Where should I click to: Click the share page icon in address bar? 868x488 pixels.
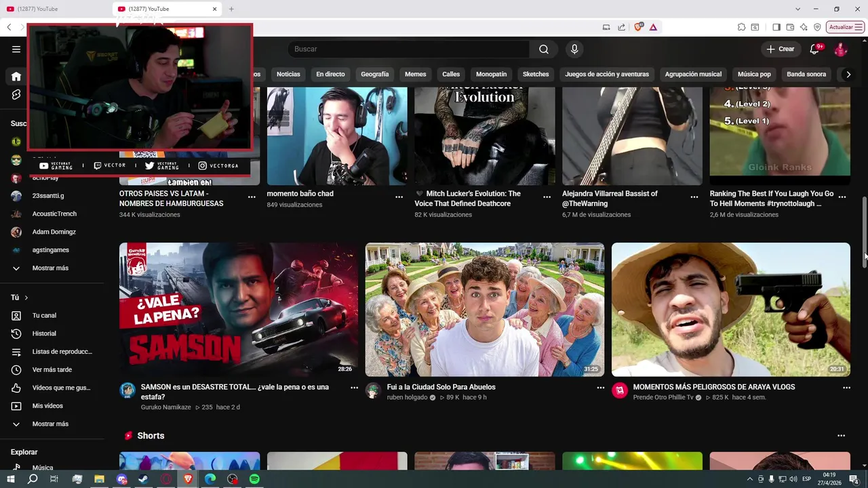point(621,27)
